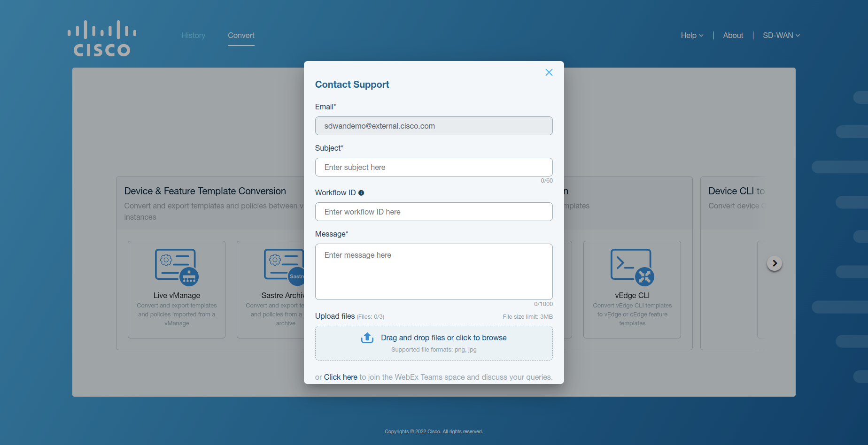Screen dimensions: 868x445
Task: Click the next carousel arrow button
Action: pyautogui.click(x=775, y=263)
